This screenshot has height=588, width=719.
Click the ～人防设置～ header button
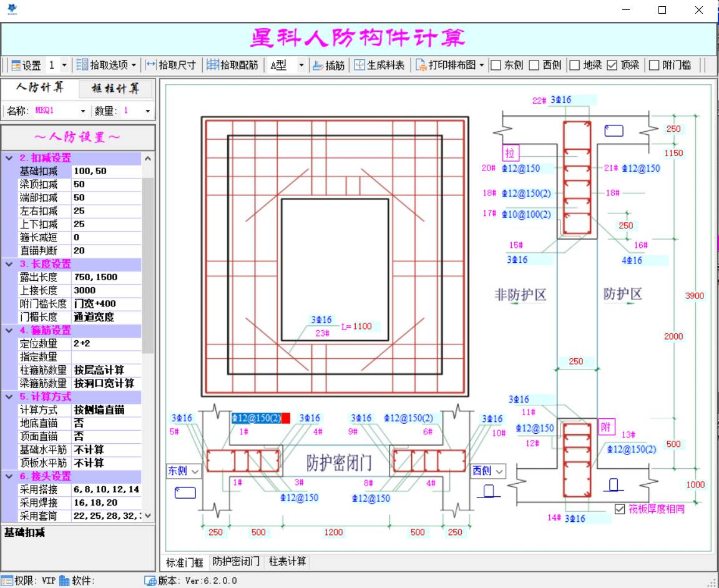pos(78,137)
